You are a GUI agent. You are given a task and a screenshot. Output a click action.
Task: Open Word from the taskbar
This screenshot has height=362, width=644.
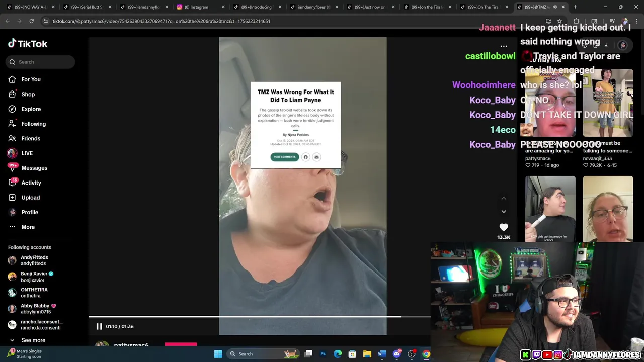(382, 354)
